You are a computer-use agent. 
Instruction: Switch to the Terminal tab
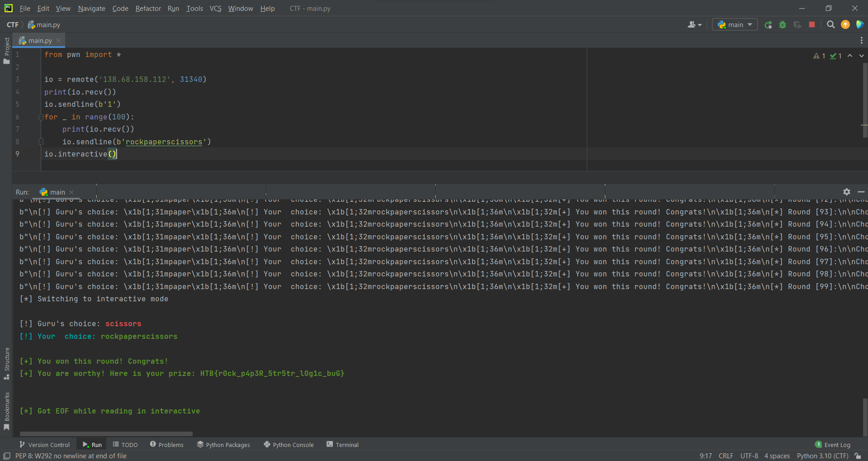(342, 444)
